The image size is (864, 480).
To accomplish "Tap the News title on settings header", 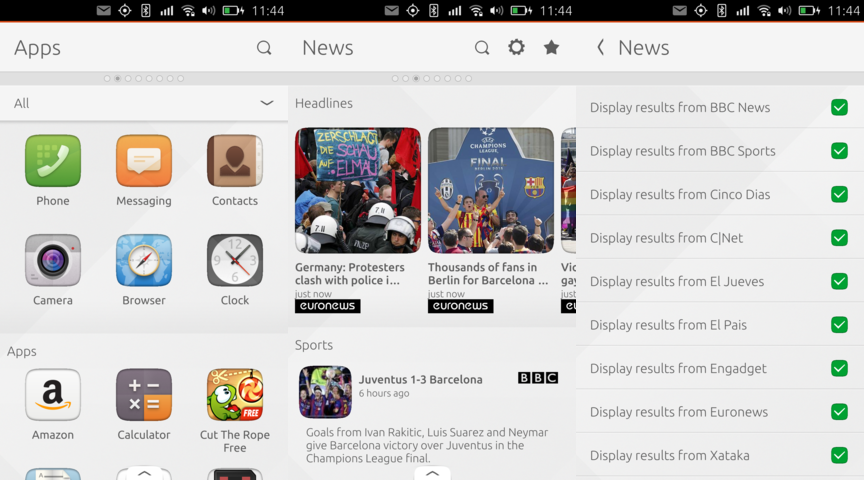I will tap(644, 48).
